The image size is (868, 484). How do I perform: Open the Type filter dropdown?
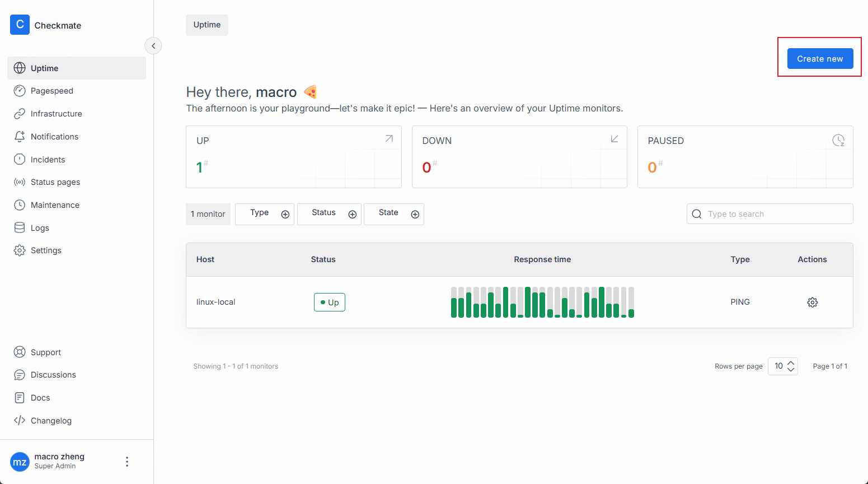coord(265,214)
